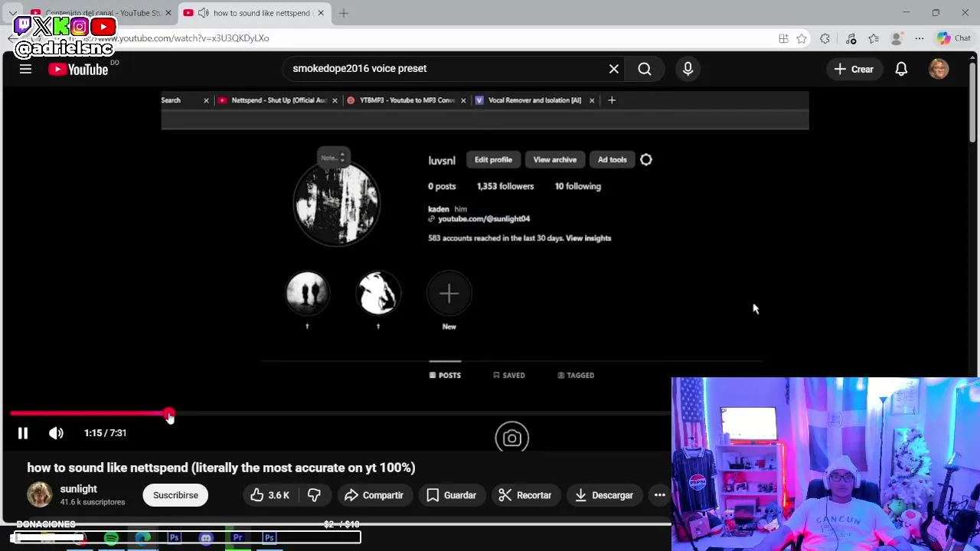Open the tab search chevron dropdown
This screenshot has height=551, width=980.
coord(13,13)
